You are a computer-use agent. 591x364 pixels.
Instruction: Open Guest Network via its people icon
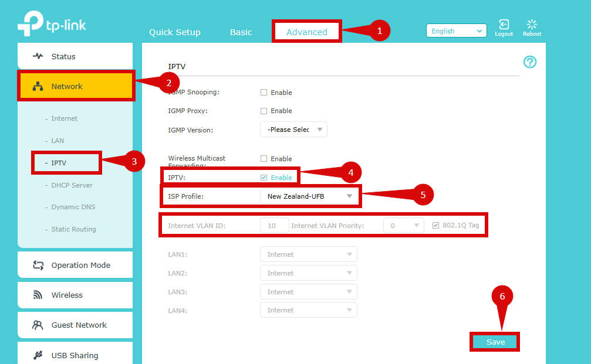[x=38, y=325]
